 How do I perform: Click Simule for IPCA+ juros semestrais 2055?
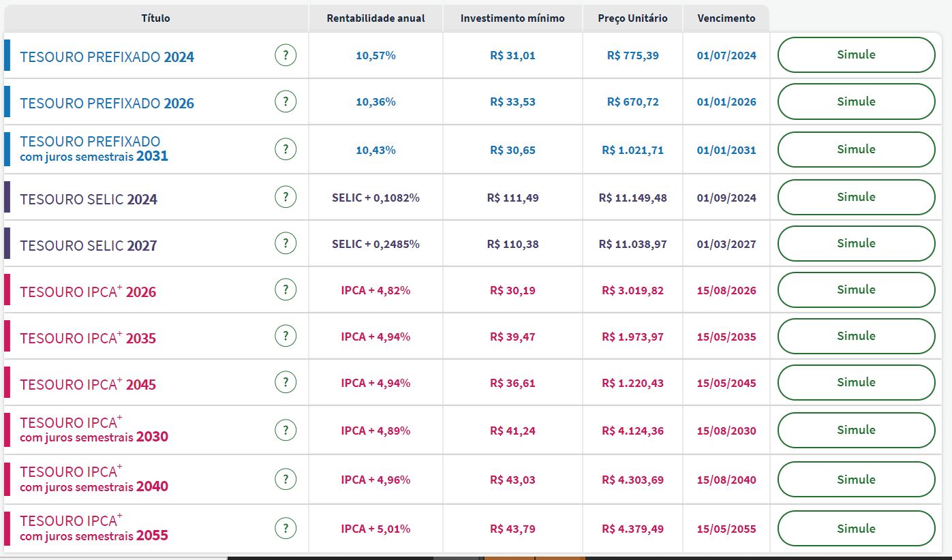[856, 528]
